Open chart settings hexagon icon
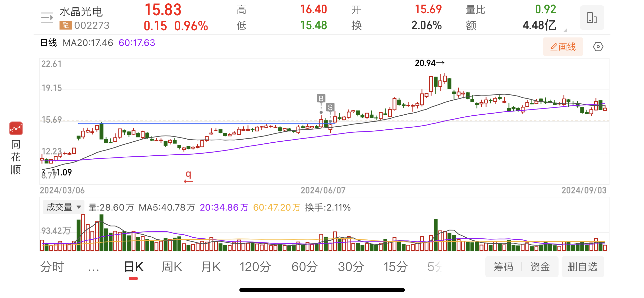 click(x=598, y=47)
